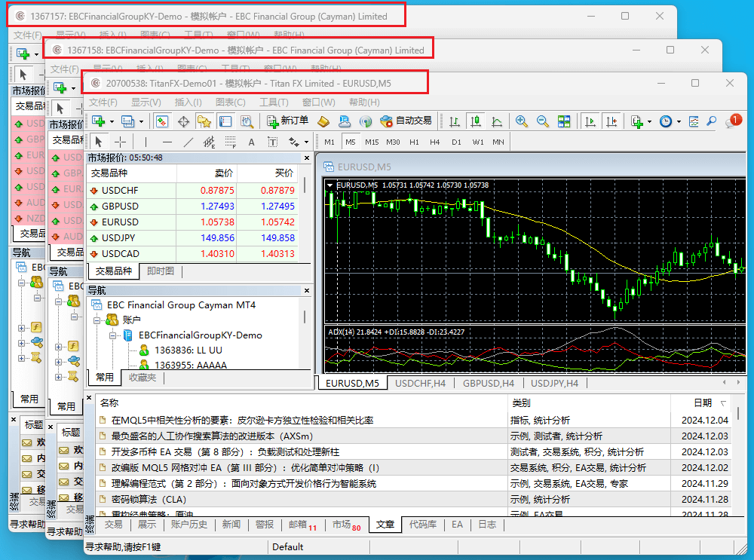754x560 pixels.
Task: Select the text A tool
Action: coord(251,142)
